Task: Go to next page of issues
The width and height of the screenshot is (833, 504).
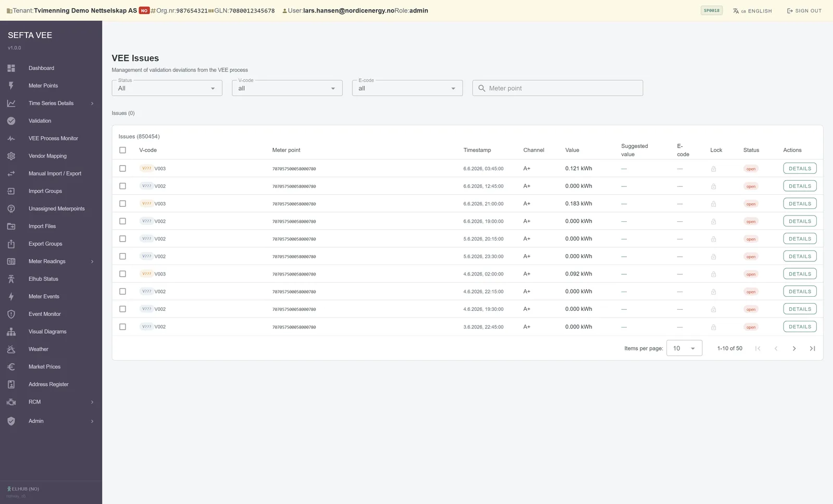Action: [x=794, y=348]
